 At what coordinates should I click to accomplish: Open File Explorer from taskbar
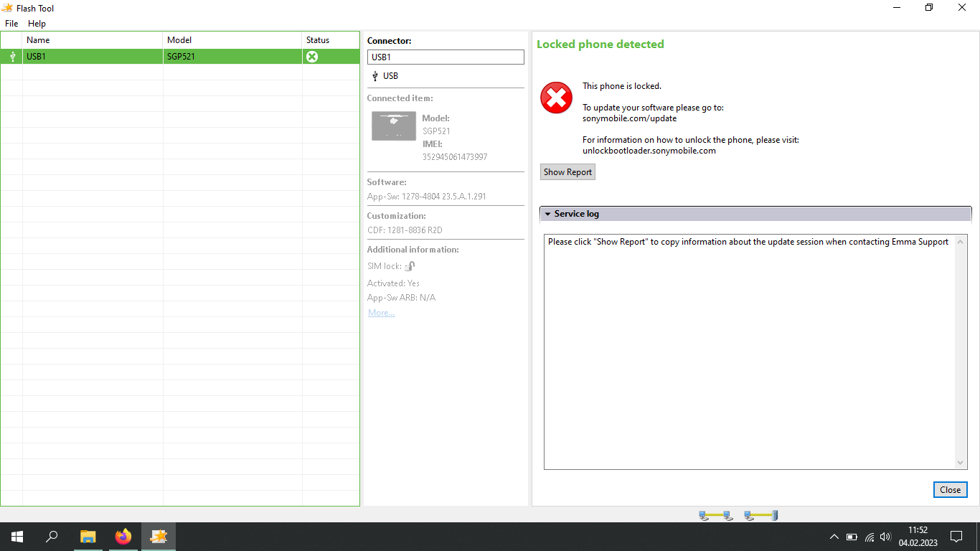point(88,537)
